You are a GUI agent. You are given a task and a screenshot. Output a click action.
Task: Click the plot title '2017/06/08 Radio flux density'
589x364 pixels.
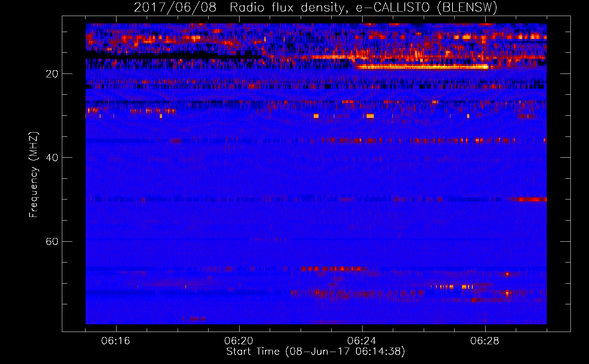pyautogui.click(x=315, y=7)
